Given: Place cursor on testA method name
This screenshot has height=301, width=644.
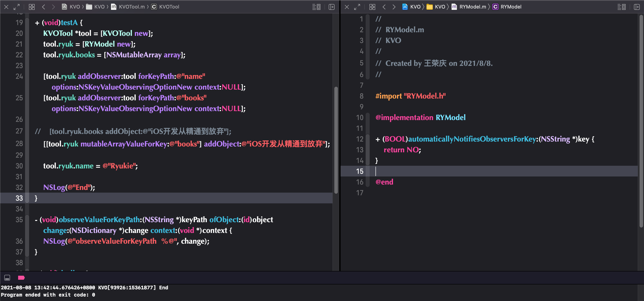Looking at the screenshot, I should click(x=69, y=23).
